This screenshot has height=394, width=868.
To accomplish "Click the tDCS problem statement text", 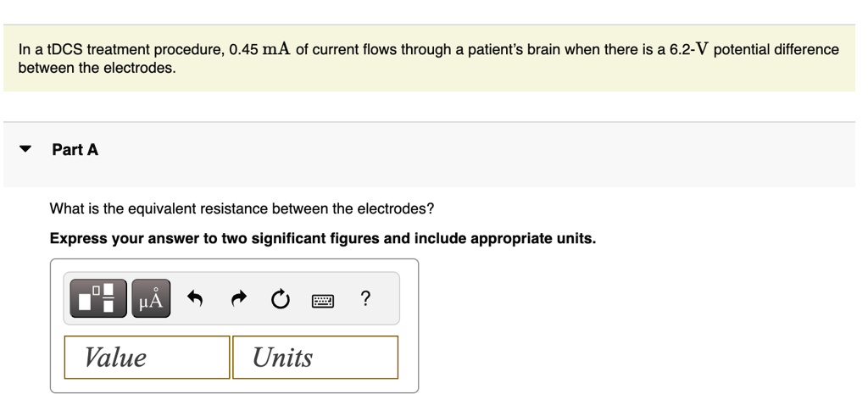I will pos(428,58).
